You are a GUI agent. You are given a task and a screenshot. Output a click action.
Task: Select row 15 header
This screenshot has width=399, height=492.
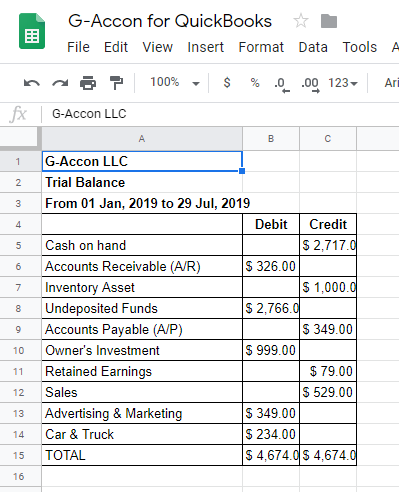19,455
